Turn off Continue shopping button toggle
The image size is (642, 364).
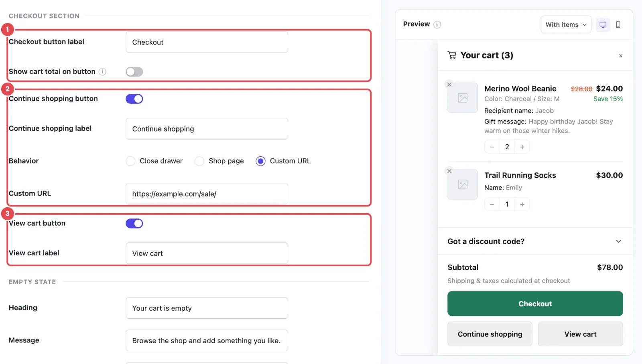click(x=134, y=99)
